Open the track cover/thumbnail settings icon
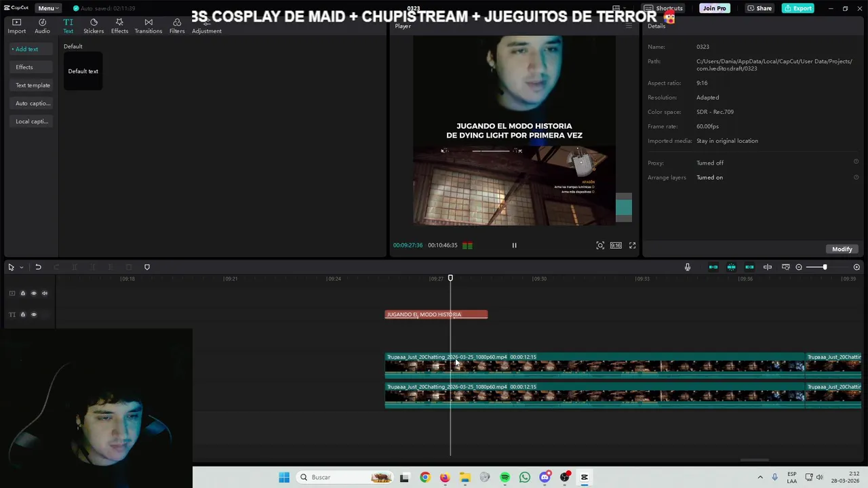This screenshot has height=488, width=868. pos(786,267)
